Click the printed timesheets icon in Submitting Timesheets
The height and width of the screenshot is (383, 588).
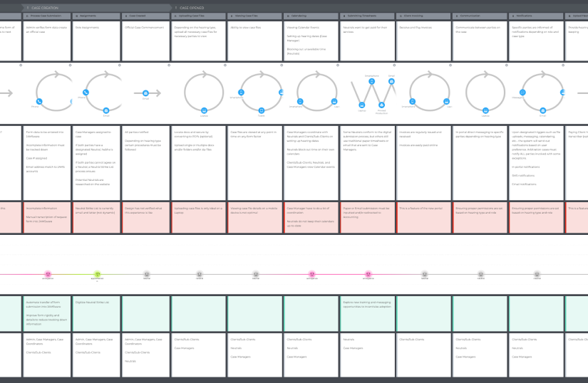pos(382,105)
